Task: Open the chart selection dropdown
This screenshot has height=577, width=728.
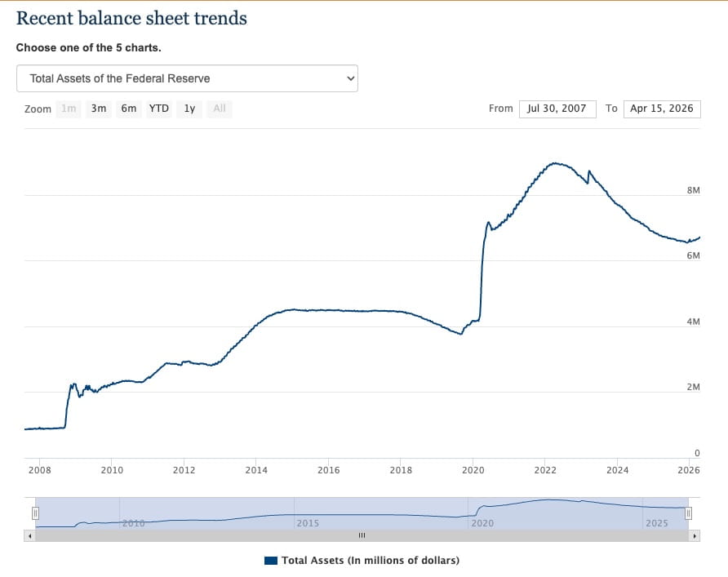Action: tap(189, 78)
